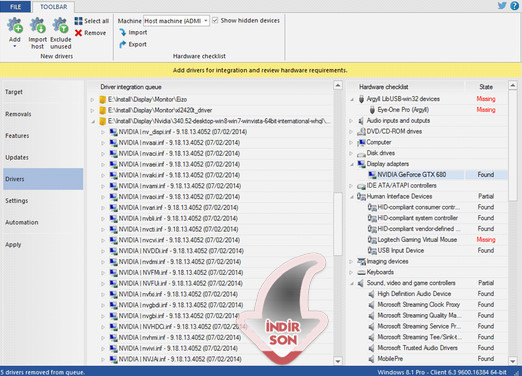Click the IDE ATA/ATAPI controllers icon
Image resolution: width=522 pixels, height=376 pixels.
pyautogui.click(x=361, y=186)
